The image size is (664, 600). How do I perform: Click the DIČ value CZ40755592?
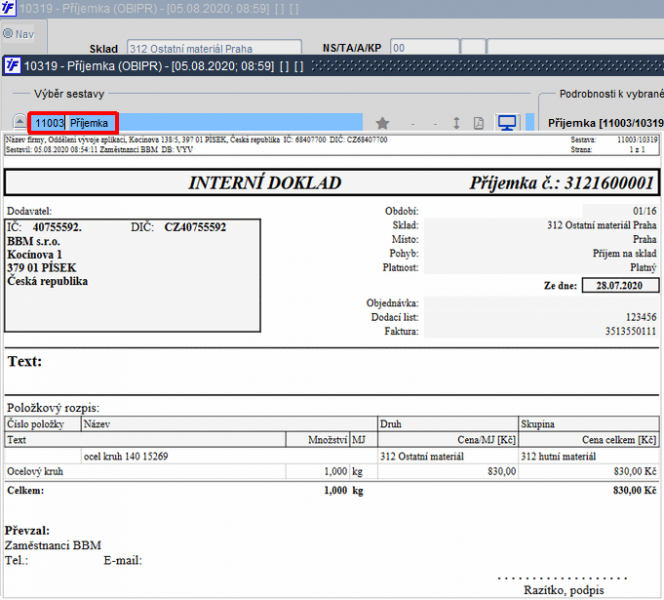coord(195,227)
